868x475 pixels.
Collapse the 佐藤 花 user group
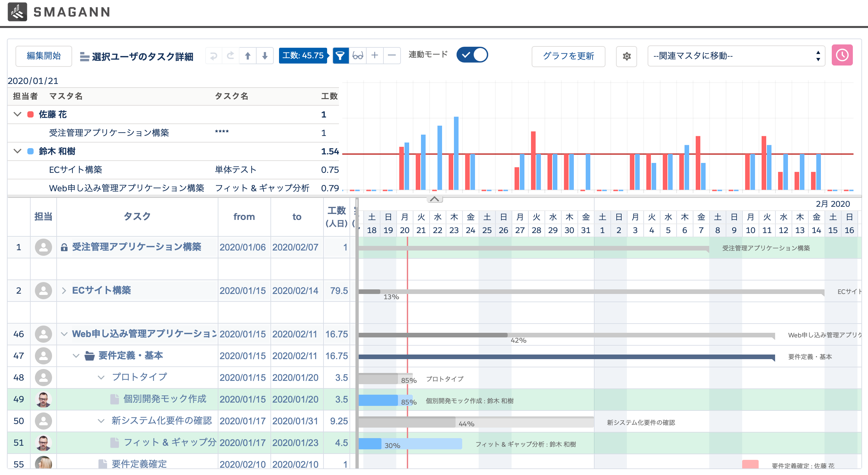17,115
